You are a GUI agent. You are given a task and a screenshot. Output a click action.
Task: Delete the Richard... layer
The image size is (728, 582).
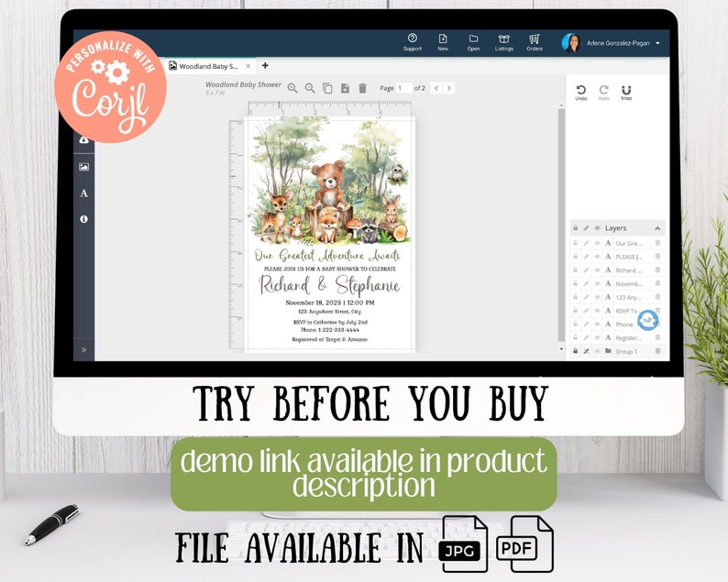tap(657, 269)
